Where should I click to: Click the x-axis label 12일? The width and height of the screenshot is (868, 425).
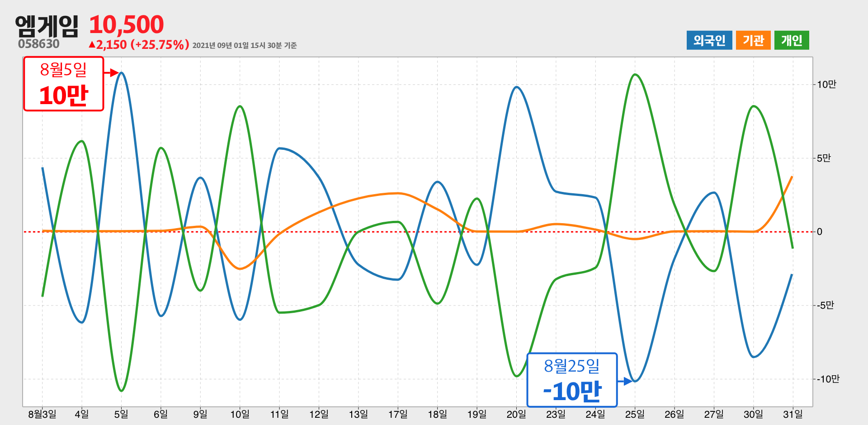coord(319,414)
